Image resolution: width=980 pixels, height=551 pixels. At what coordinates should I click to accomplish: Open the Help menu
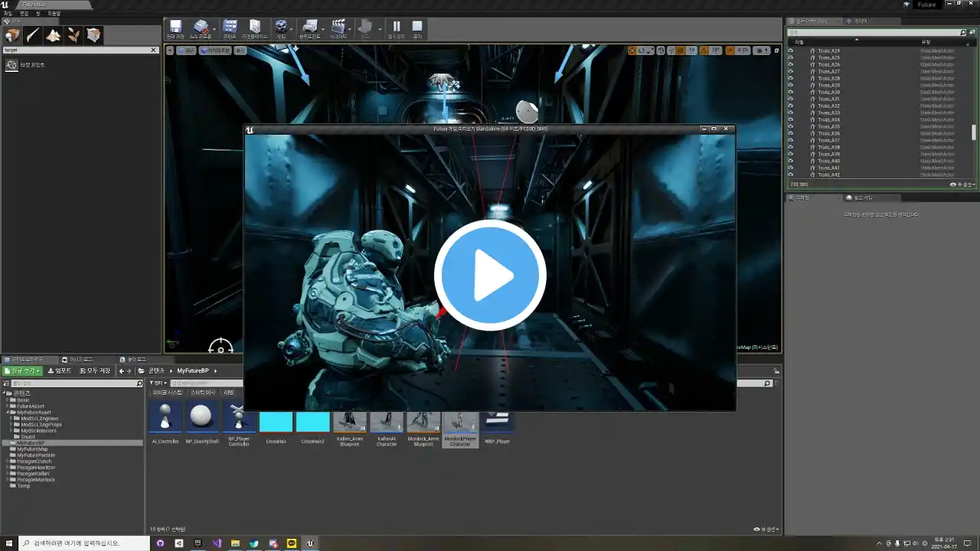(x=54, y=13)
